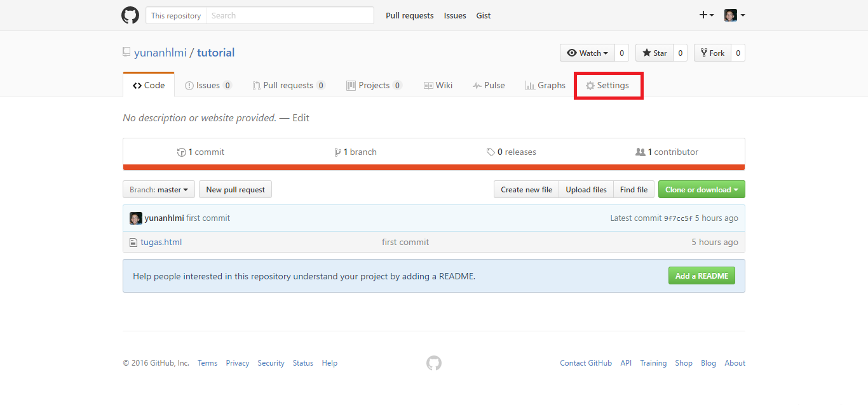
Task: Open the Contact GitHub footer link
Action: [x=586, y=363]
